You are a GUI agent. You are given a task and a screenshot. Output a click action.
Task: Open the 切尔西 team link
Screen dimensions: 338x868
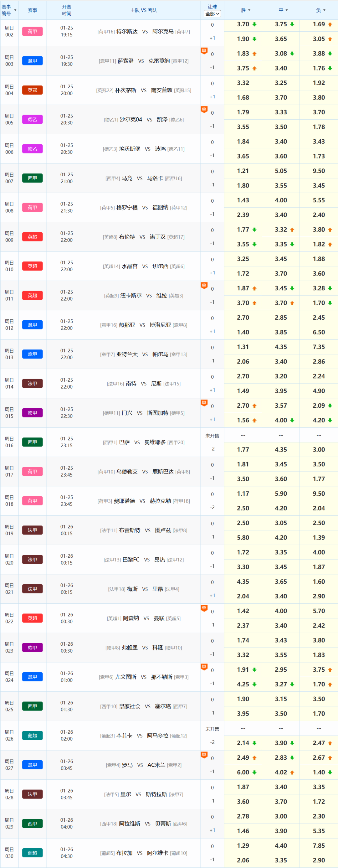point(160,266)
